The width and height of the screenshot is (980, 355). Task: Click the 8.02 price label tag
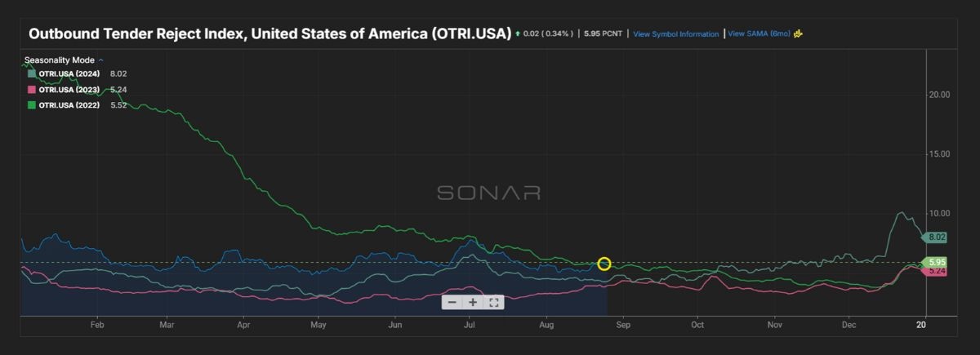pyautogui.click(x=935, y=237)
